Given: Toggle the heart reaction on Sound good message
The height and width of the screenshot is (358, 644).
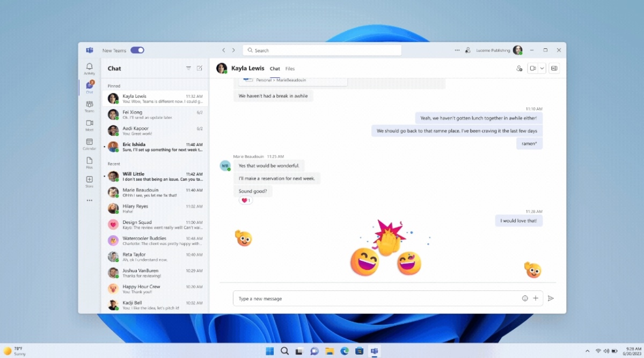Looking at the screenshot, I should tap(245, 200).
